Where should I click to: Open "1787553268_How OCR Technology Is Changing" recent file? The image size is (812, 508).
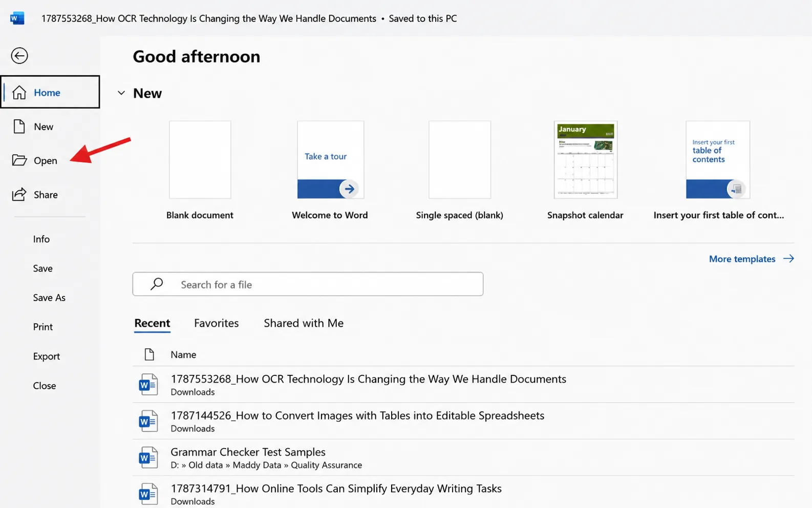(x=463, y=385)
